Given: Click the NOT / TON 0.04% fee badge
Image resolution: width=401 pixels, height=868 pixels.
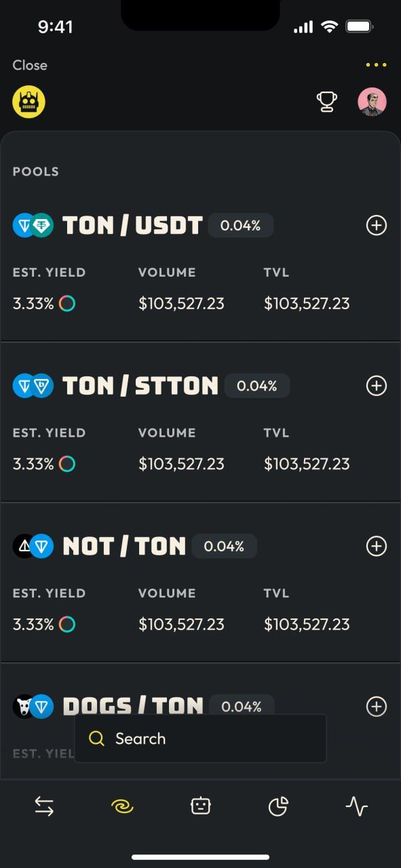Looking at the screenshot, I should [224, 547].
